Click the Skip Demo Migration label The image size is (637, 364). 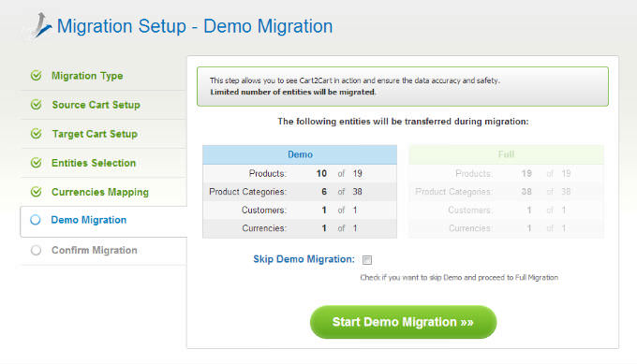pos(304,259)
